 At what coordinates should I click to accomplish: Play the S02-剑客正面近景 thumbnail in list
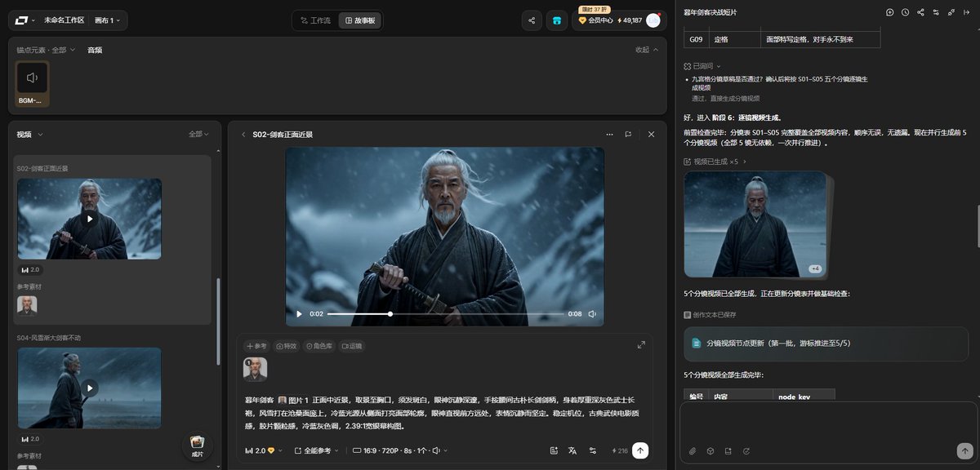89,219
